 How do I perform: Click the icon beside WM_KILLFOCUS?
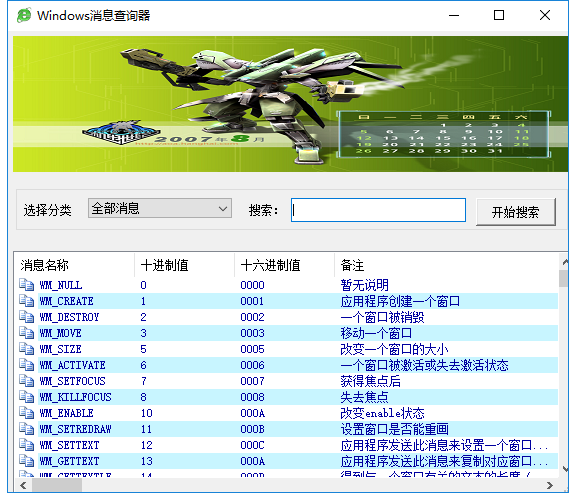coord(26,397)
